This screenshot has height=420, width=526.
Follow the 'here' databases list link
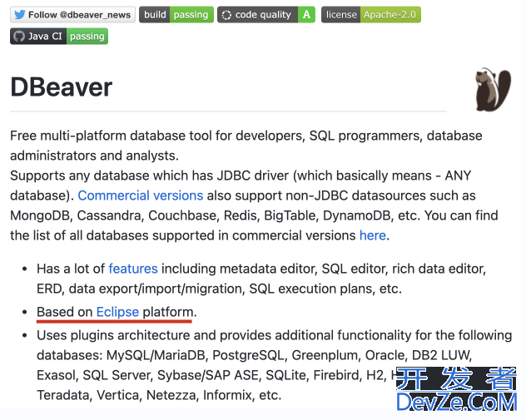point(372,235)
